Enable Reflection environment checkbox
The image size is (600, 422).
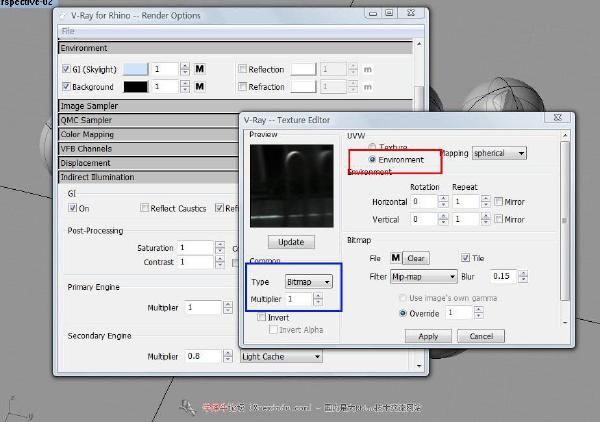[242, 69]
